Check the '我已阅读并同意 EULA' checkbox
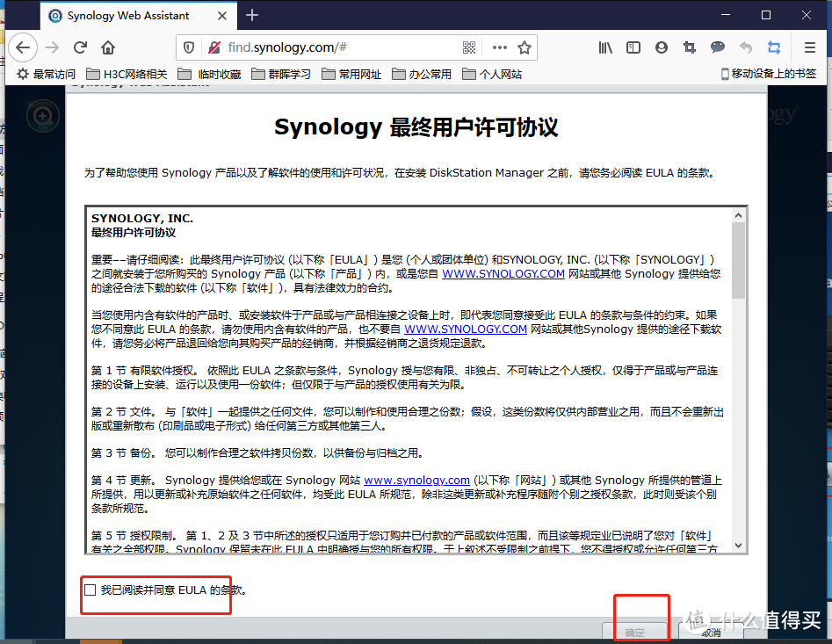This screenshot has height=644, width=832. tap(90, 590)
